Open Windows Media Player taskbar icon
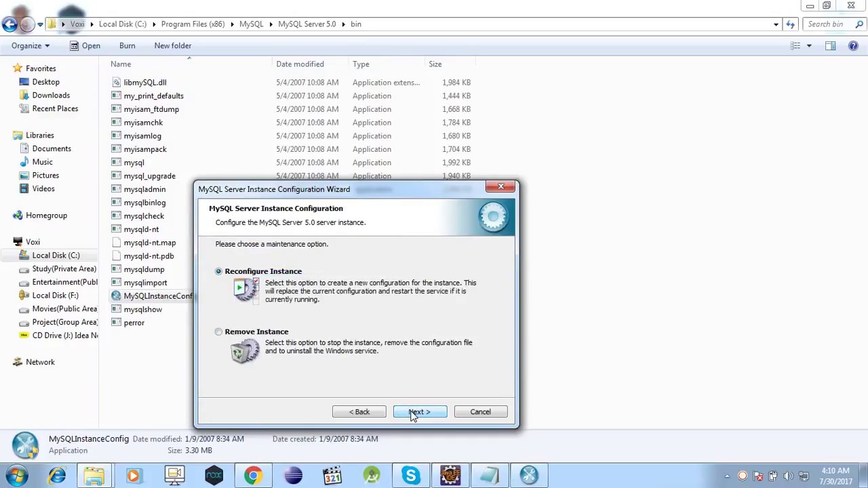 tap(134, 476)
